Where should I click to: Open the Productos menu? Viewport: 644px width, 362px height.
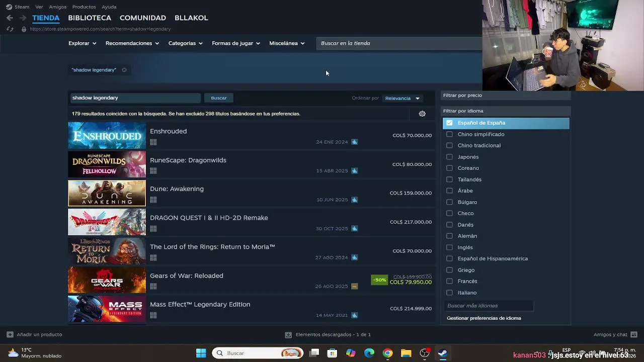pyautogui.click(x=84, y=7)
